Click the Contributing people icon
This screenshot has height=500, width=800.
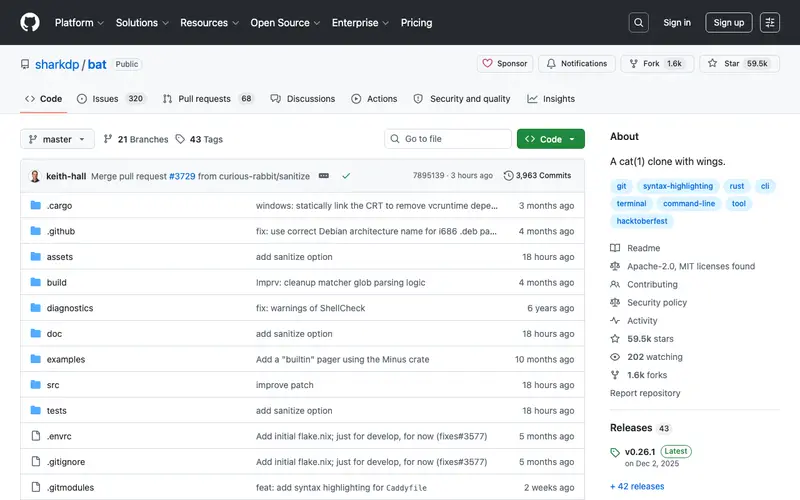tap(615, 284)
